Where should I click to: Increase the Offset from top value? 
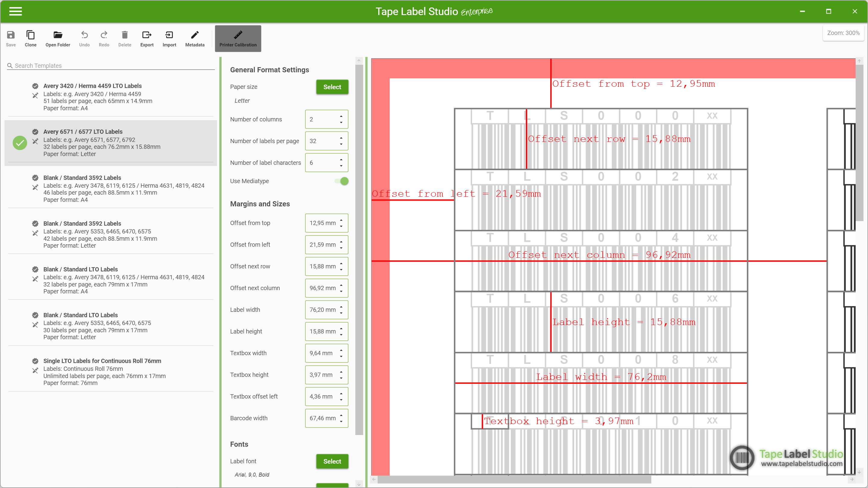341,220
